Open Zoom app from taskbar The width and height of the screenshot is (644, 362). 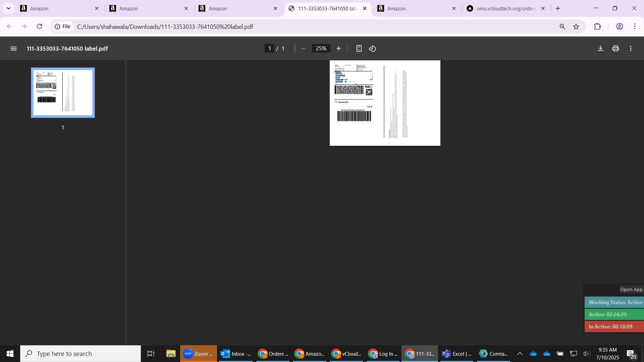pos(198,354)
